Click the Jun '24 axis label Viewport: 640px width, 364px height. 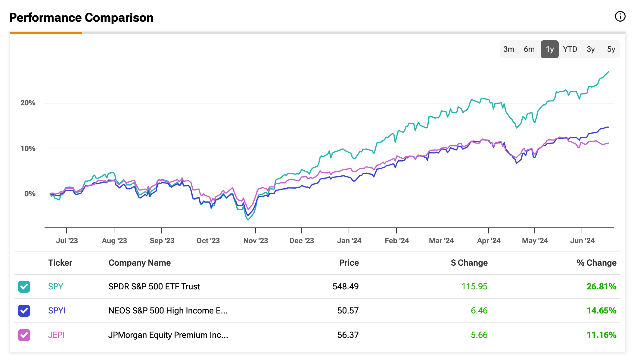tap(582, 241)
